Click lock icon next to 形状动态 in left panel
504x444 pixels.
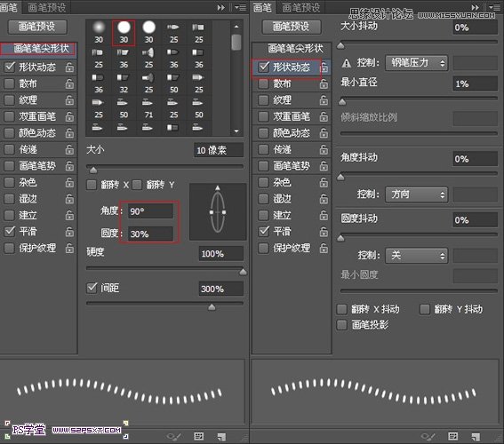[69, 67]
